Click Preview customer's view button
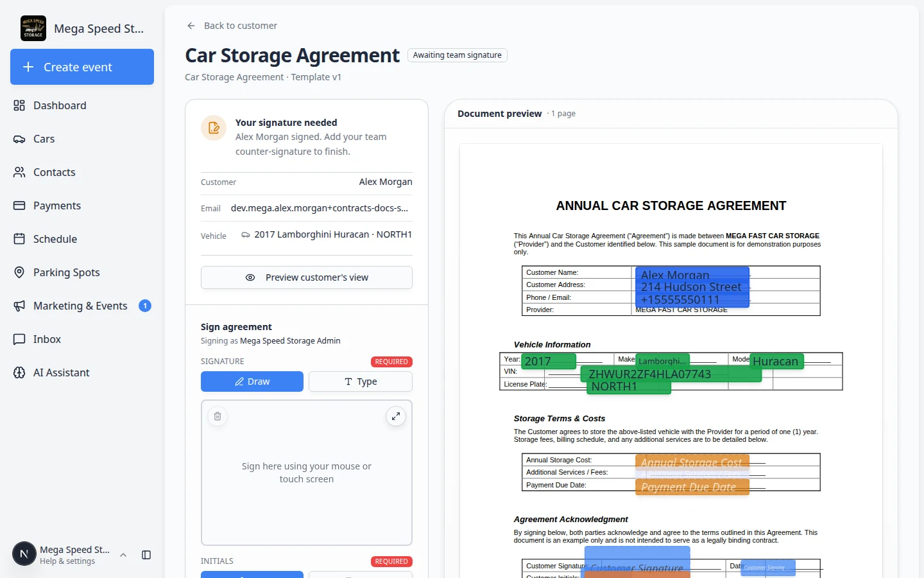The height and width of the screenshot is (578, 924). (307, 277)
